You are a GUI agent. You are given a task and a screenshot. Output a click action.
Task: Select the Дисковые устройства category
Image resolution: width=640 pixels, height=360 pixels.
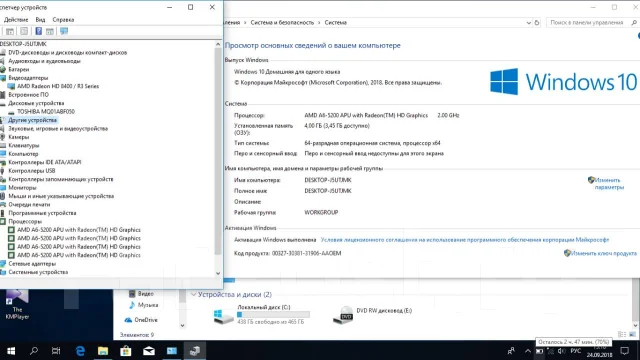(36, 103)
